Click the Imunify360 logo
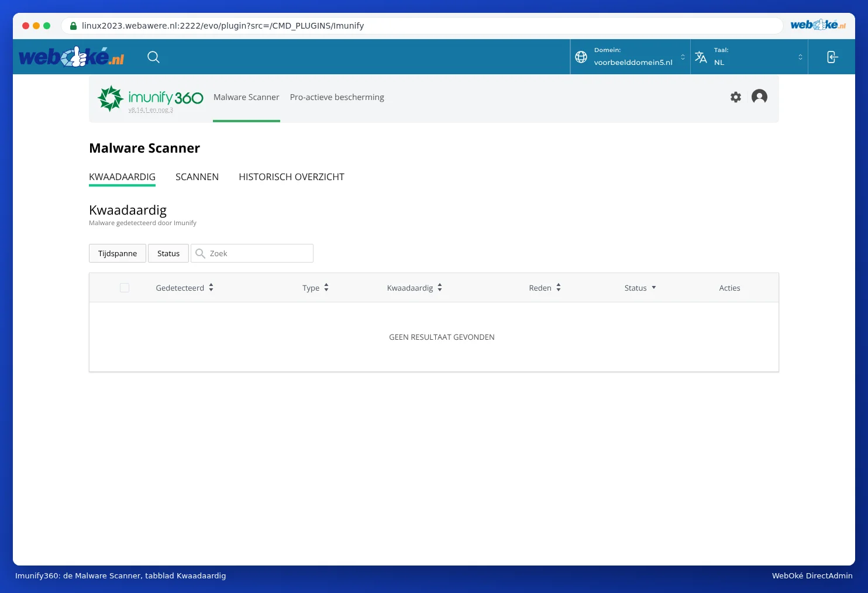 point(150,98)
